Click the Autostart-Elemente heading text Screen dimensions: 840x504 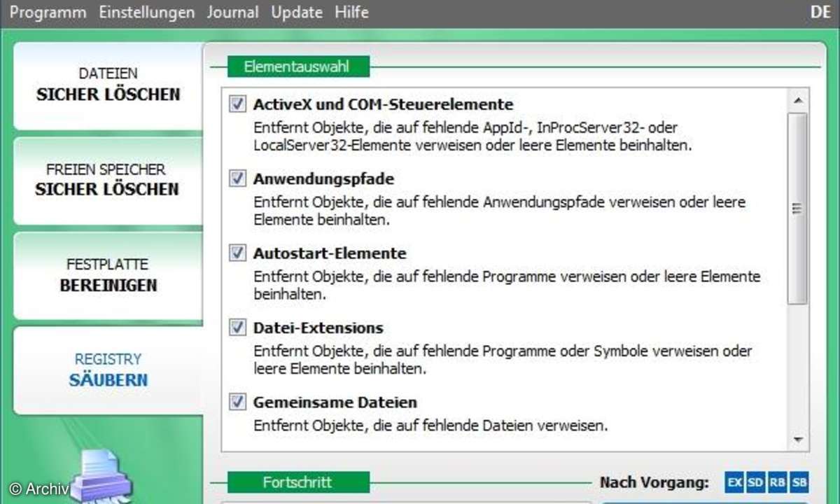click(330, 253)
